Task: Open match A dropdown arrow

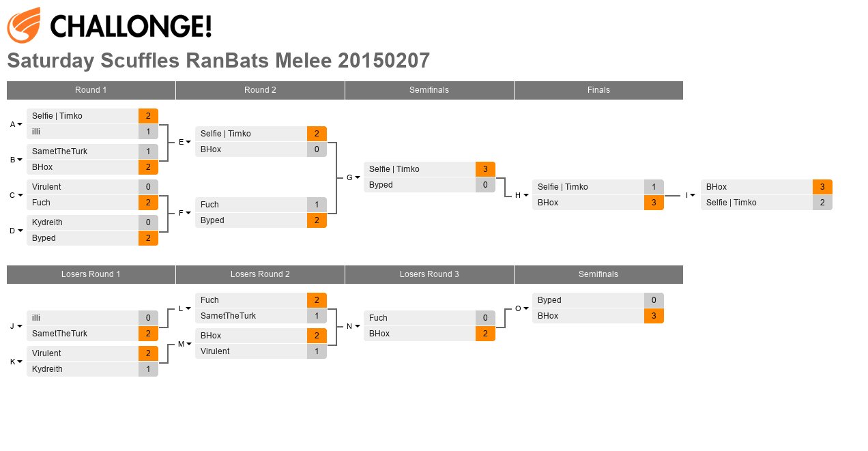Action: click(x=20, y=124)
